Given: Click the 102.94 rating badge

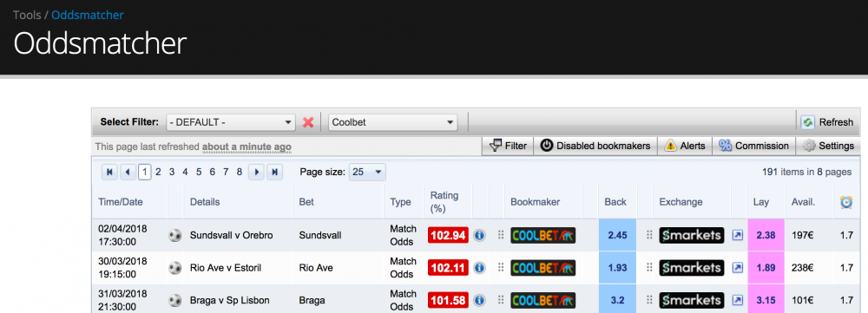Looking at the screenshot, I should (449, 235).
